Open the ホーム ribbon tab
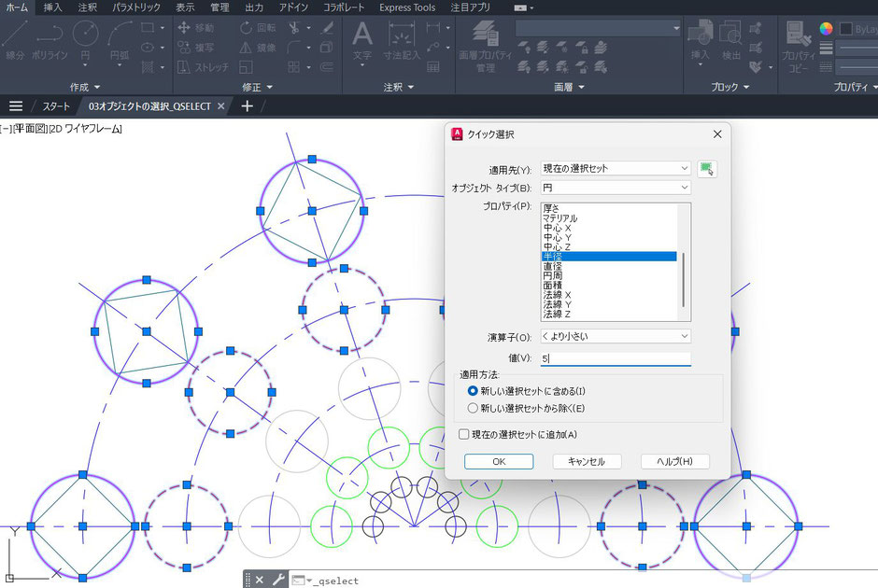878x588 pixels. point(17,7)
